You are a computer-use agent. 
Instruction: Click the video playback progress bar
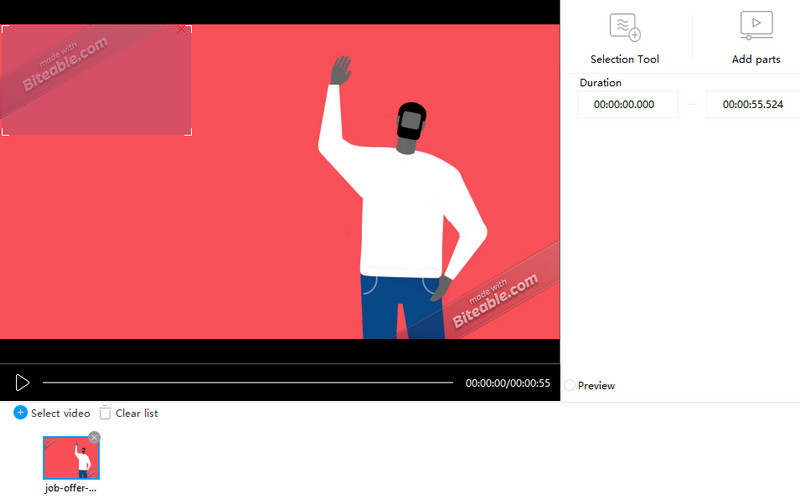[247, 382]
